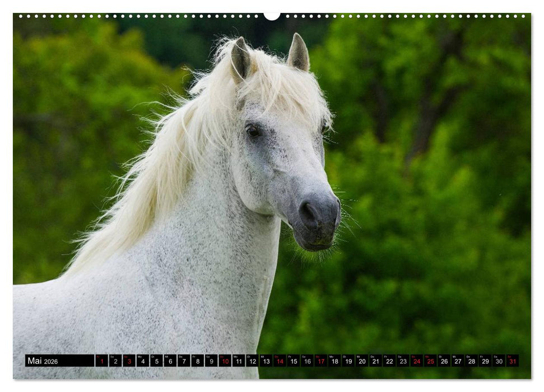
Task: Toggle the date cell showing 20
Action: (363, 362)
